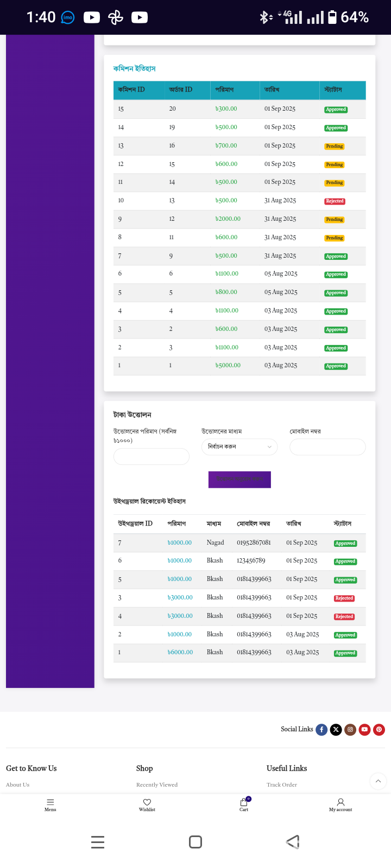Screen dimensions: 391x868
Task: Open the bottom Menu hamburger
Action: [x=51, y=802]
